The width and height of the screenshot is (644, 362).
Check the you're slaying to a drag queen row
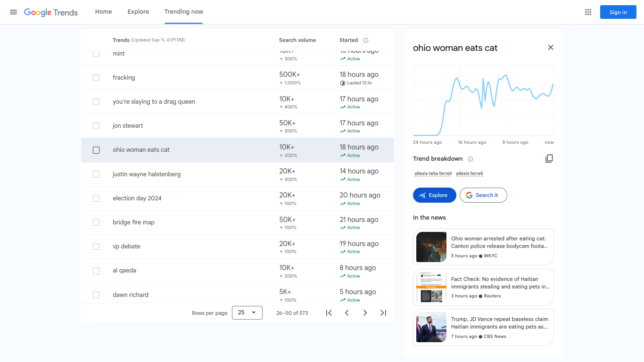pos(96,102)
